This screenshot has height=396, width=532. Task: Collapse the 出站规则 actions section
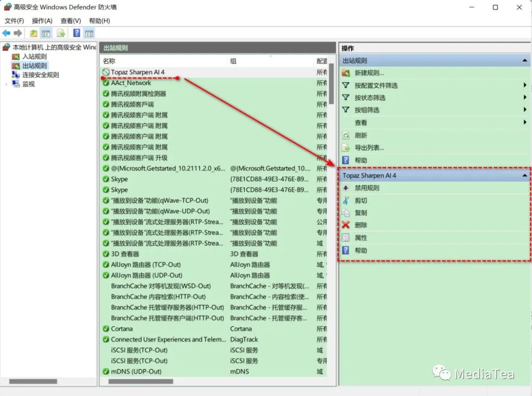525,61
